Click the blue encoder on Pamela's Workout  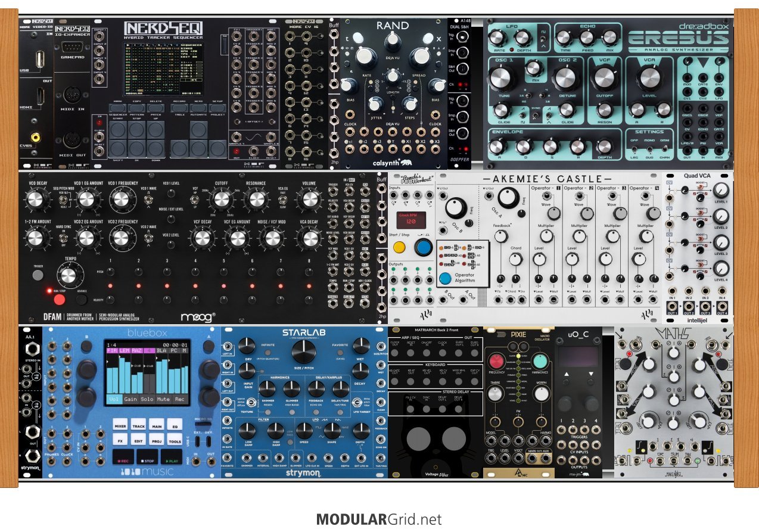pos(424,247)
